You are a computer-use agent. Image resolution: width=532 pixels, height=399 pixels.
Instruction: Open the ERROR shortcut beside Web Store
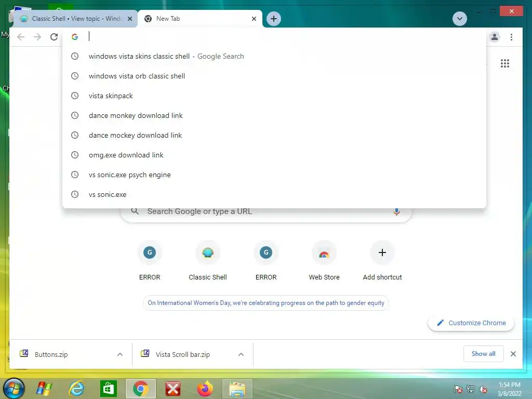[266, 261]
